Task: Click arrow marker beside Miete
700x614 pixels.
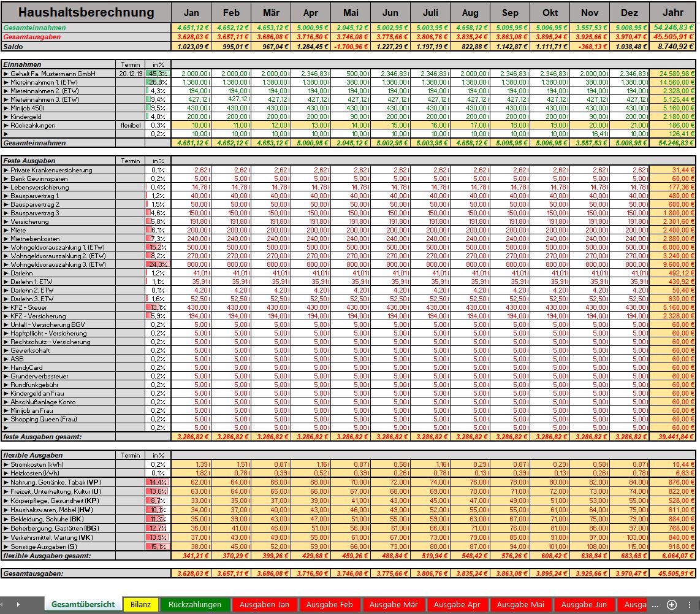Action: point(6,230)
